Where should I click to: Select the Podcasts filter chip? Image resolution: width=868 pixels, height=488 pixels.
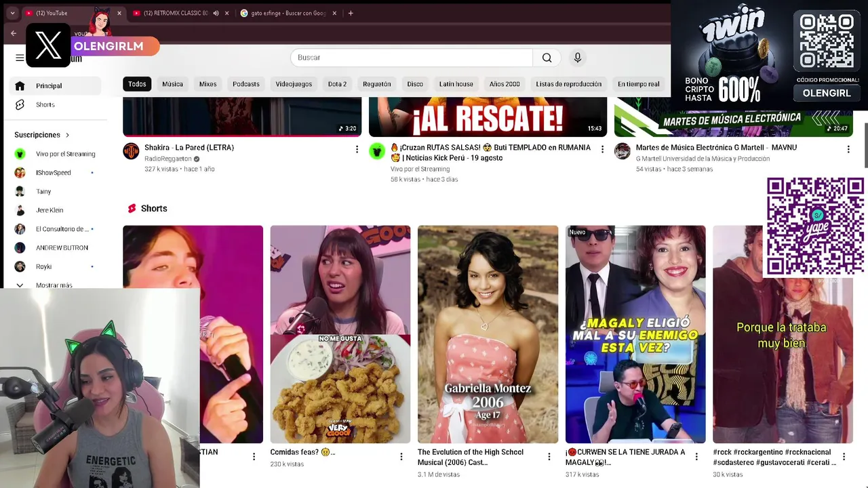(246, 84)
